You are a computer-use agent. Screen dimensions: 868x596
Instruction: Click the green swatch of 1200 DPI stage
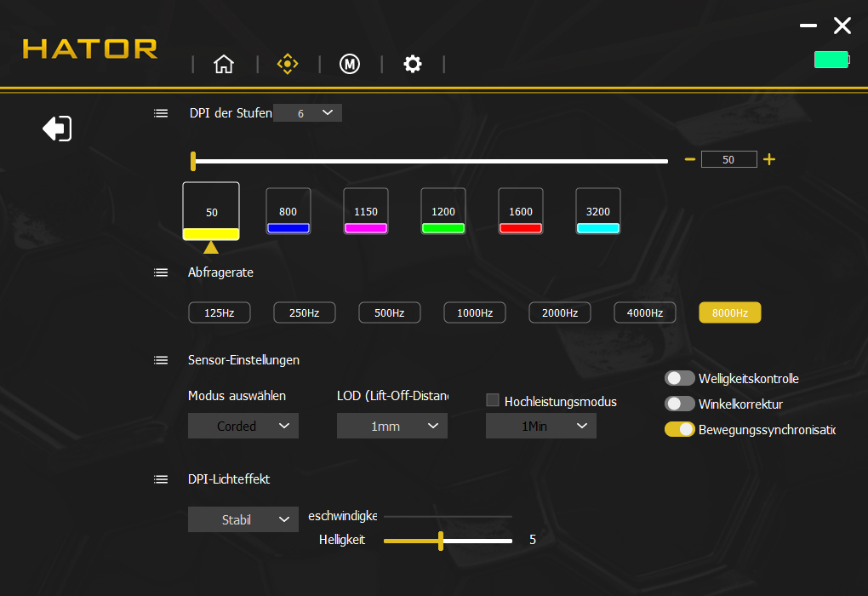[443, 228]
